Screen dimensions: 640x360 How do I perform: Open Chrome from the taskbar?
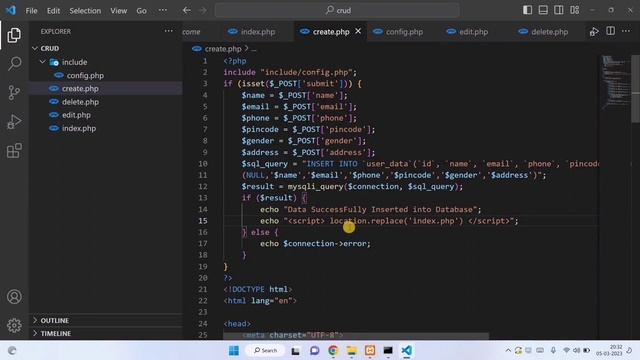pyautogui.click(x=333, y=351)
